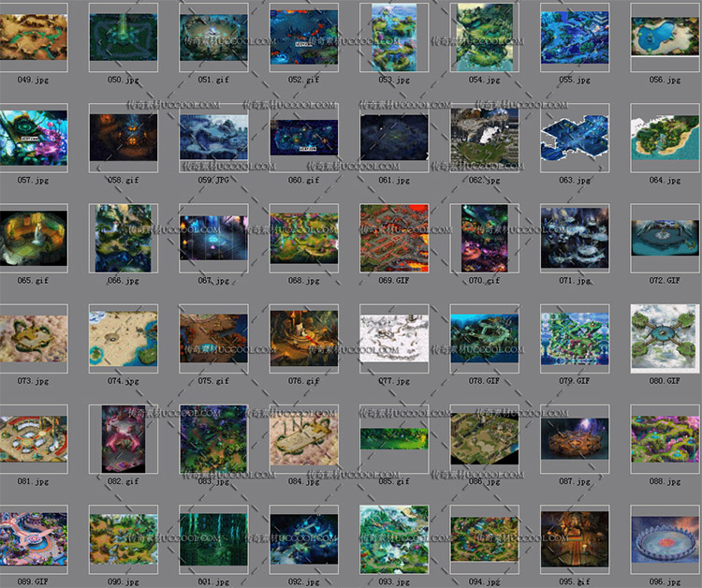The image size is (702, 588).
Task: Click the 091.jpg green jungle thumbnail
Action: (x=213, y=539)
